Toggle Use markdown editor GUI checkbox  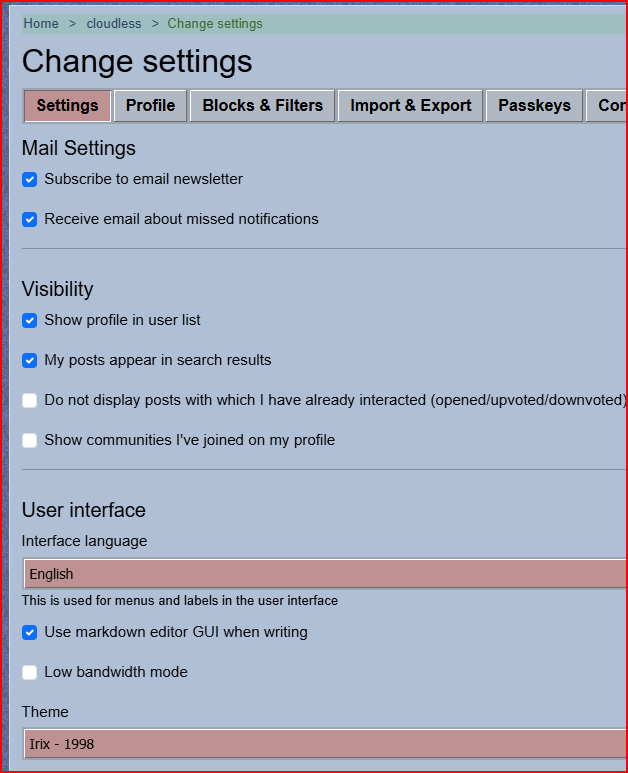[x=30, y=633]
